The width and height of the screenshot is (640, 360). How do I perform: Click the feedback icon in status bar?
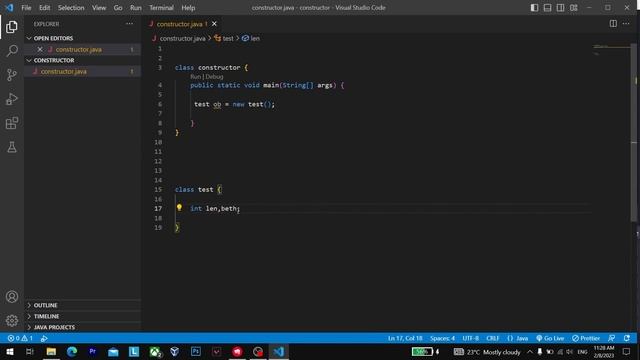pos(611,338)
